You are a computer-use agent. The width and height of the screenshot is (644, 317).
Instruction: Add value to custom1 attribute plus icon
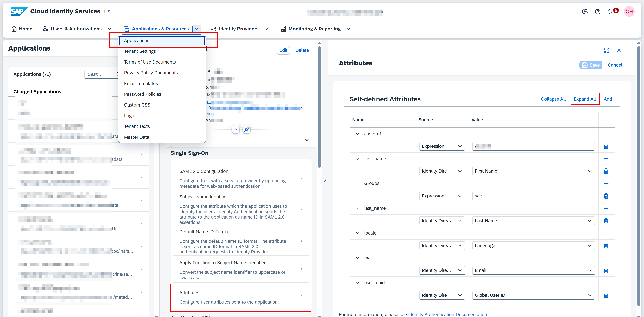[x=606, y=134]
